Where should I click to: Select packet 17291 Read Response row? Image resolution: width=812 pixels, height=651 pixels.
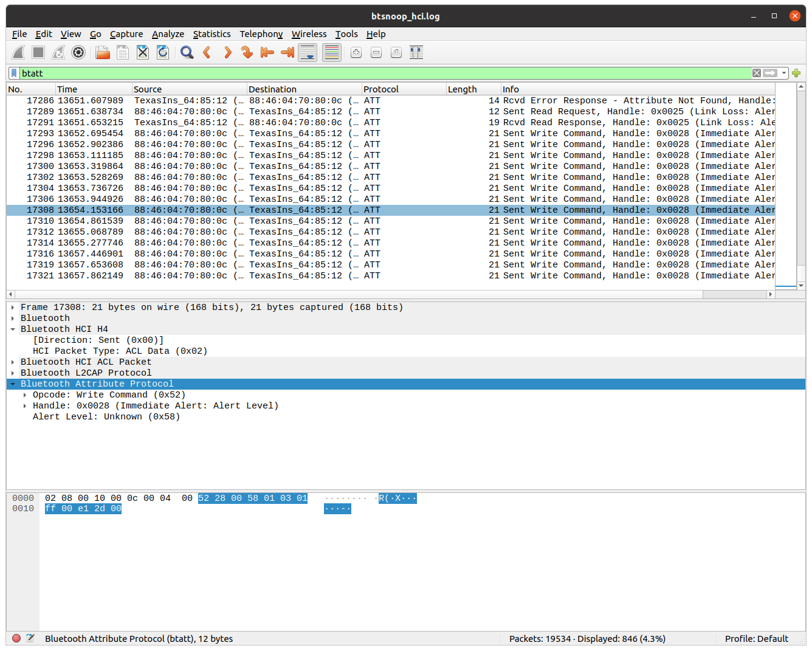tap(391, 123)
